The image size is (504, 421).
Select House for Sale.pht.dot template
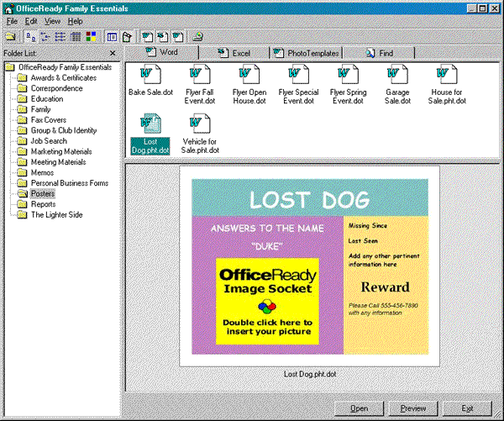447,84
